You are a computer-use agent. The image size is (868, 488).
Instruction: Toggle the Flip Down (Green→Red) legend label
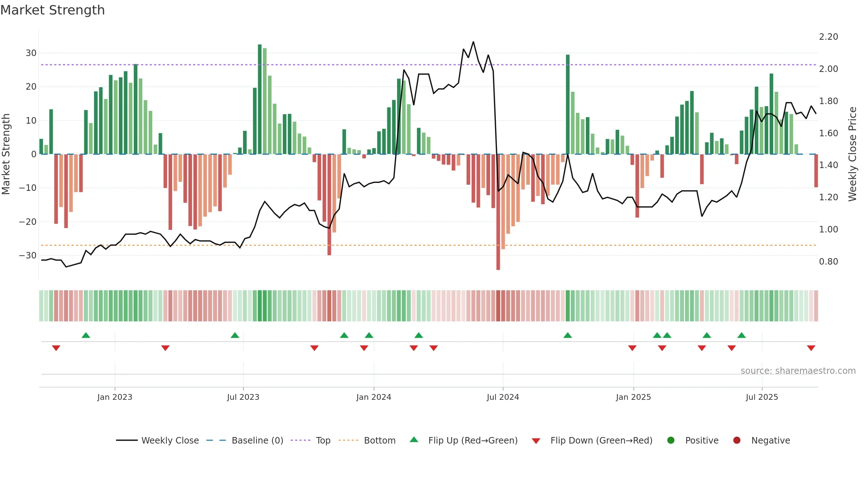[601, 441]
